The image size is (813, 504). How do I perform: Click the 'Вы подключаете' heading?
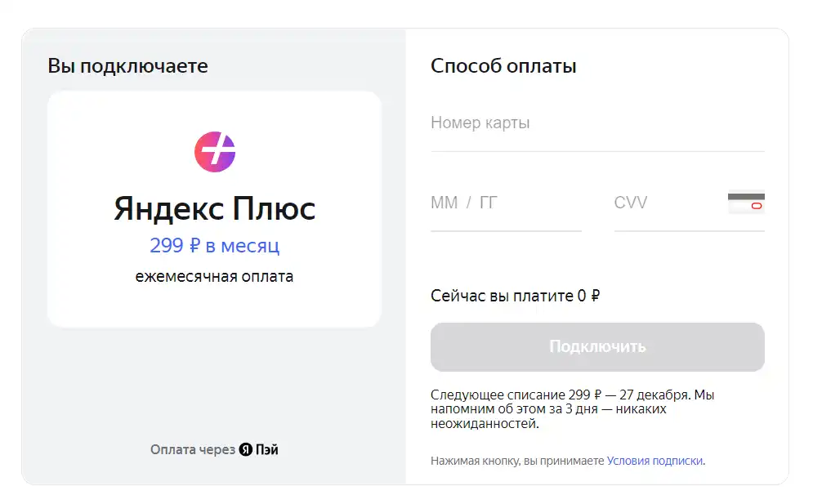tap(127, 66)
